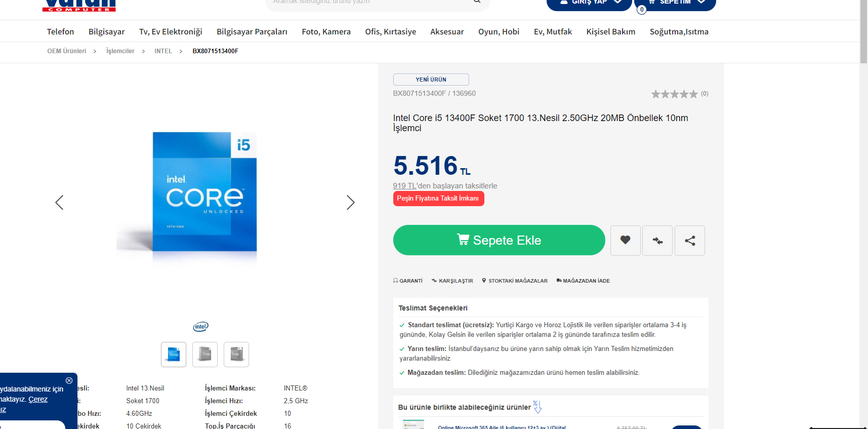Expand the Sepetim cart dropdown
This screenshot has height=429, width=868.
tap(675, 4)
